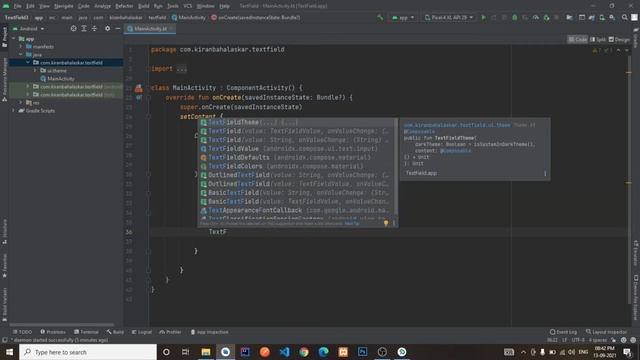Click the Profile app gauge icon
This screenshot has height=360, width=640.
(x=536, y=18)
